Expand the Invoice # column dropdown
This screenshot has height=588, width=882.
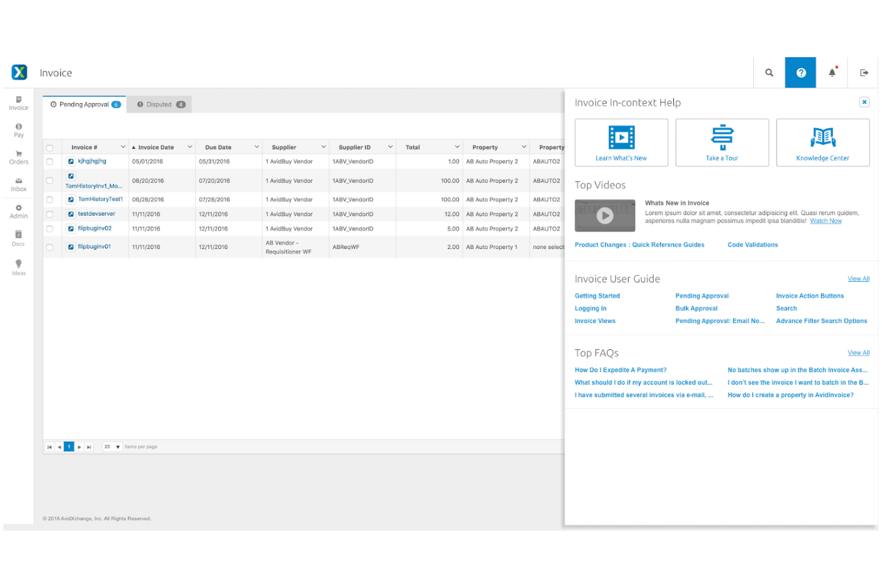pos(123,147)
